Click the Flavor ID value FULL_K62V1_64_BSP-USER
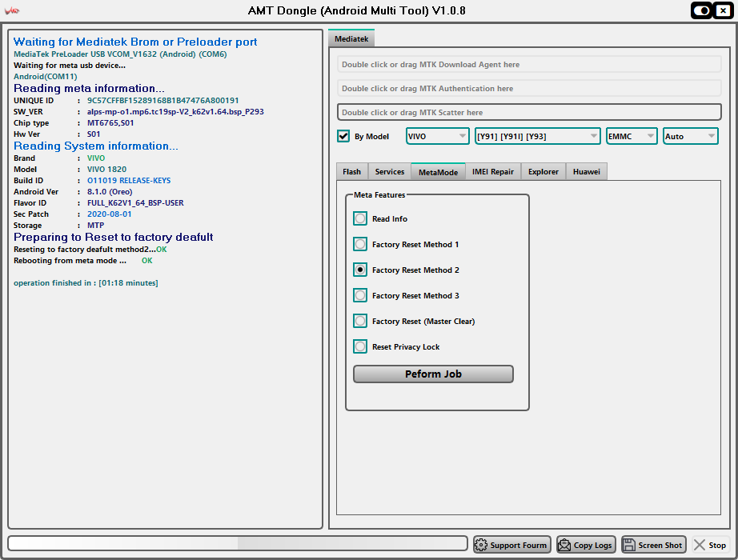The width and height of the screenshot is (738, 560). pos(135,203)
